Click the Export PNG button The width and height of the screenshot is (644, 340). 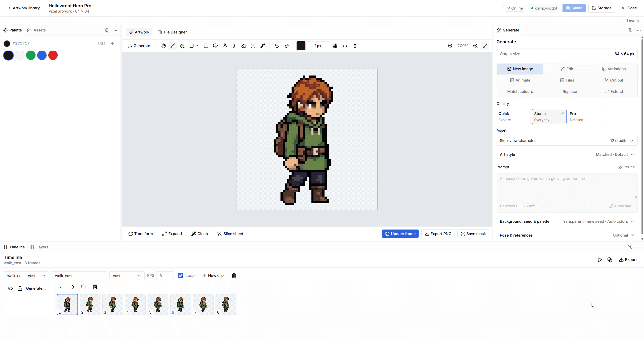click(438, 234)
